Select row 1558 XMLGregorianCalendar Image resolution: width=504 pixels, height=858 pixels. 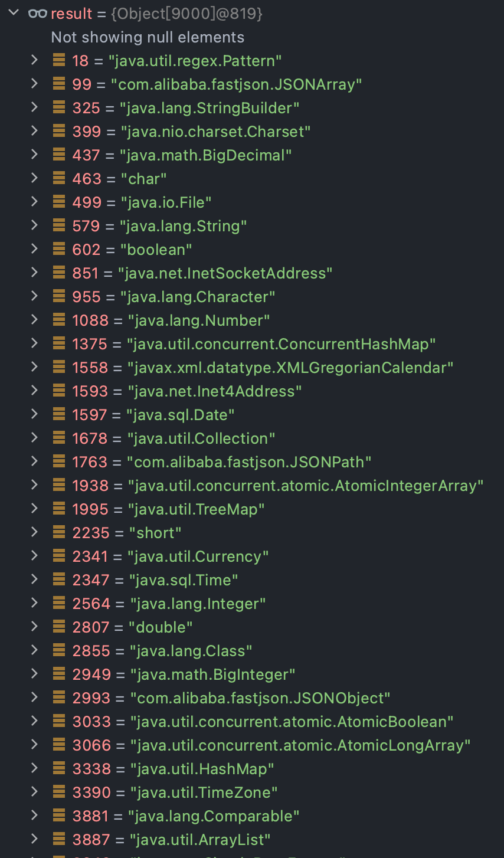[x=263, y=368]
